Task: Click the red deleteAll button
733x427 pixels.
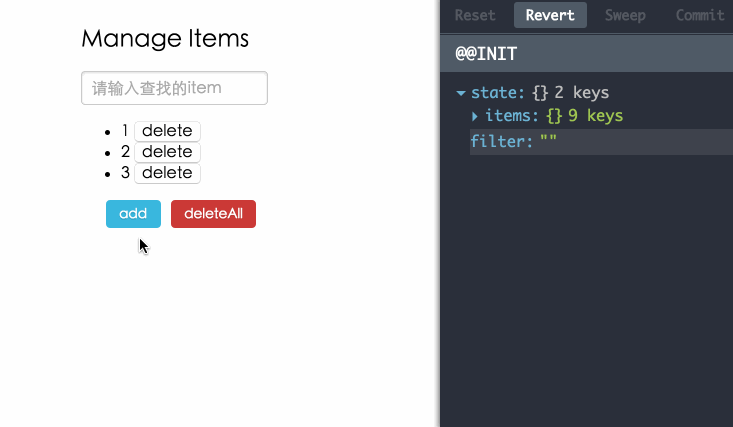Action: pos(213,214)
